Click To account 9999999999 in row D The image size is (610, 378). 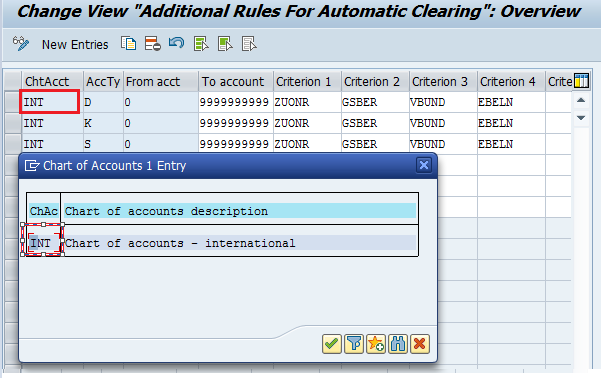(236, 102)
